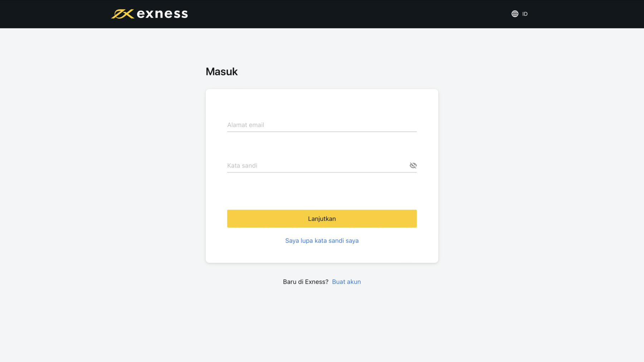
Task: Click the white "exness" wordmark
Action: [162, 14]
